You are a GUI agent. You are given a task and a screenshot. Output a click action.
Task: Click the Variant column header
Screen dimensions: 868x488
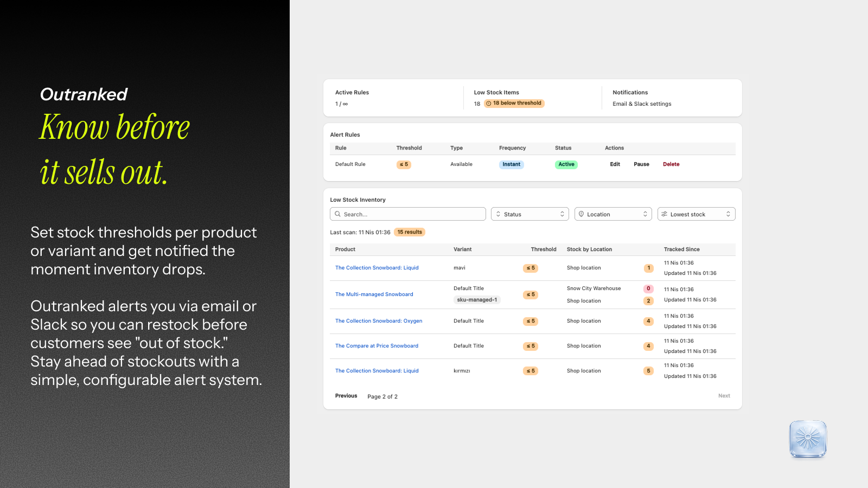pyautogui.click(x=463, y=249)
